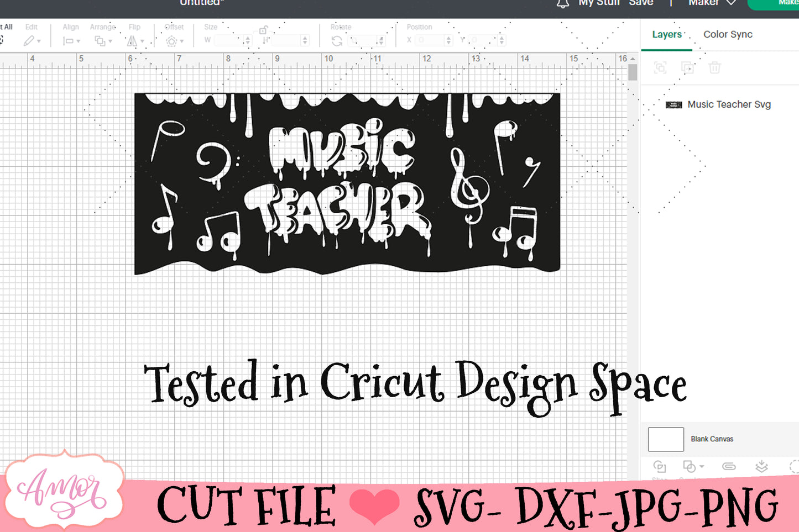Expand the Offset dropdown
The image size is (799, 532).
pos(174,40)
